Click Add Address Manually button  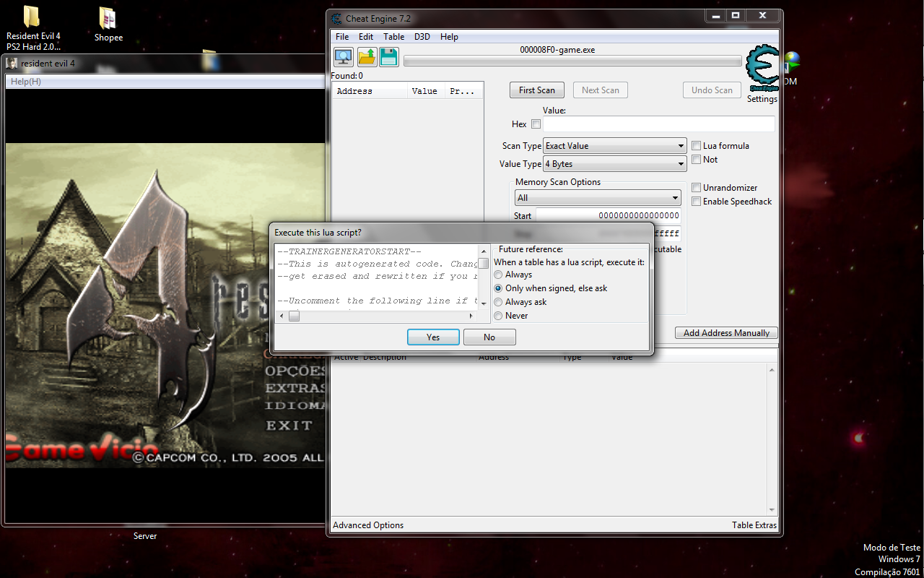coord(727,333)
